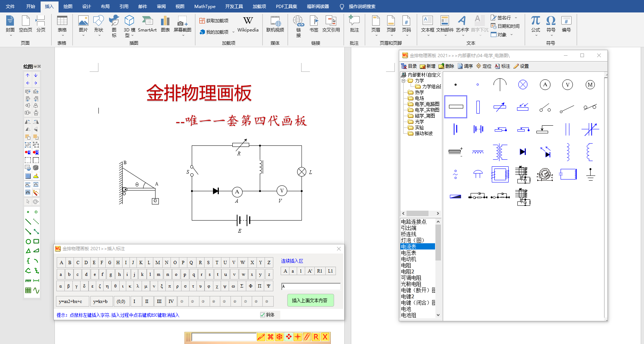Image resolution: width=644 pixels, height=344 pixels.
Task: Click the red R icon on floating toolbar
Action: [x=316, y=337]
